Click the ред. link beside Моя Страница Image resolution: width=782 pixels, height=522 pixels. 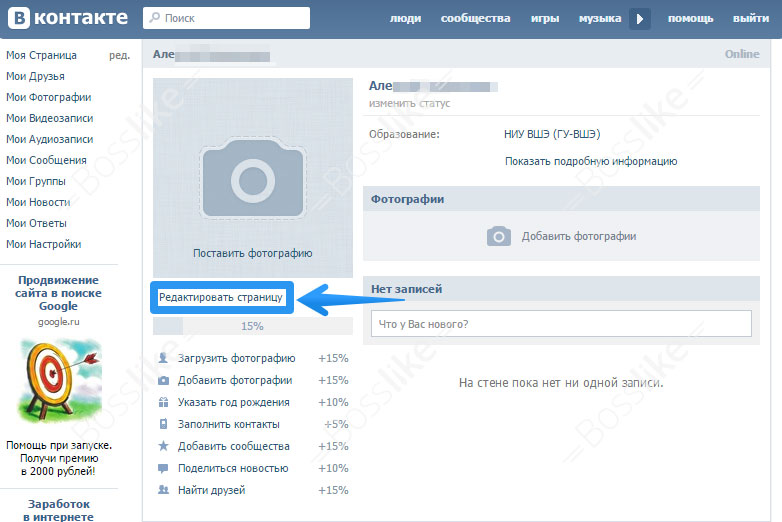[120, 55]
